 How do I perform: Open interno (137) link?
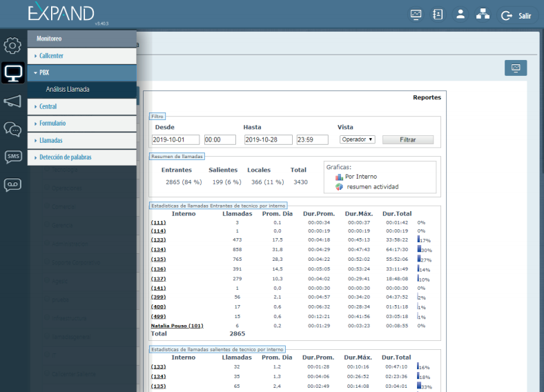[158, 279]
